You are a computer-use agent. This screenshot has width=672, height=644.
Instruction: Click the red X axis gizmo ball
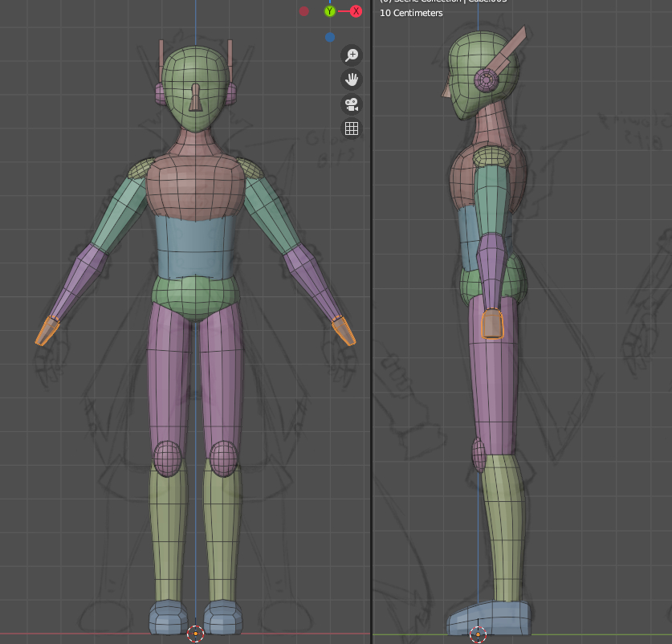(x=356, y=11)
